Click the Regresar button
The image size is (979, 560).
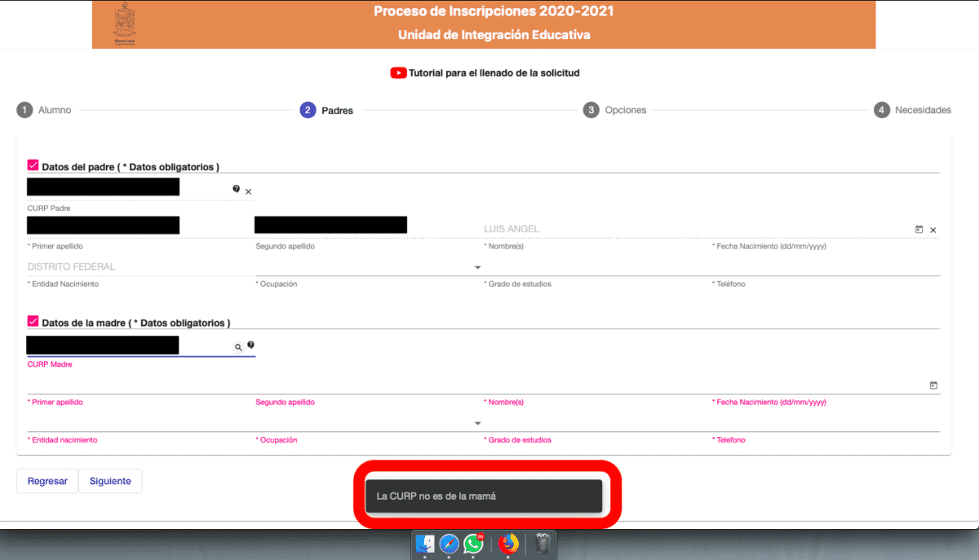[x=47, y=481]
